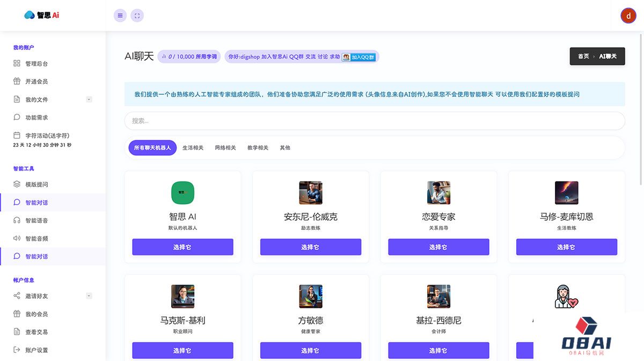Click the 健康管家 label under 方敏德
Screen dimensions: 644x361
point(311,331)
